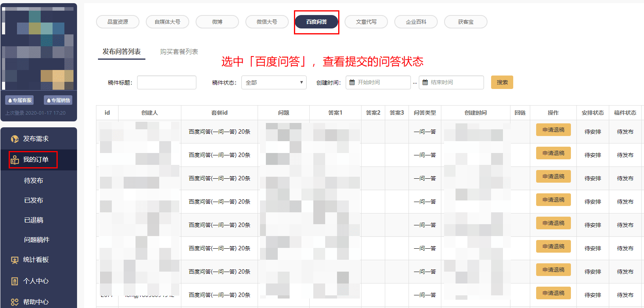This screenshot has height=308, width=644.
Task: Click the 个人中心 icon in sidebar
Action: tap(15, 281)
